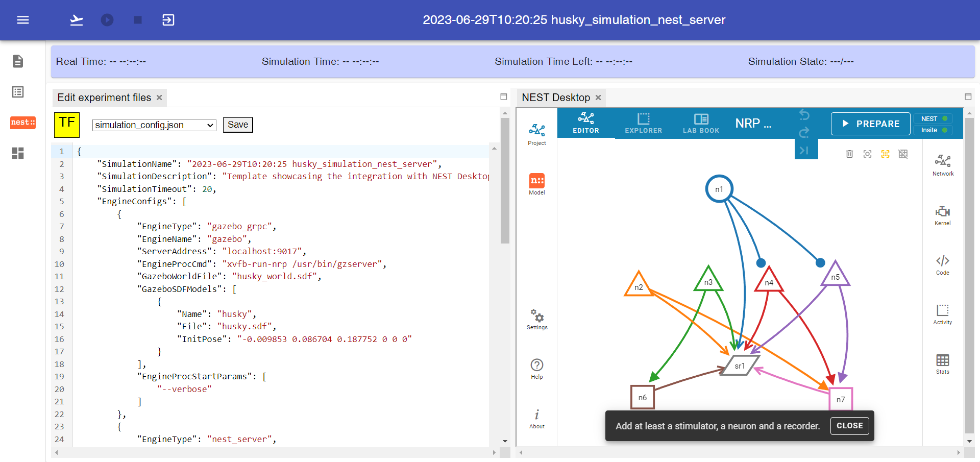Click the "husky_world.sdf" value in the editor
Viewport: 980px width, 462px height.
point(277,276)
